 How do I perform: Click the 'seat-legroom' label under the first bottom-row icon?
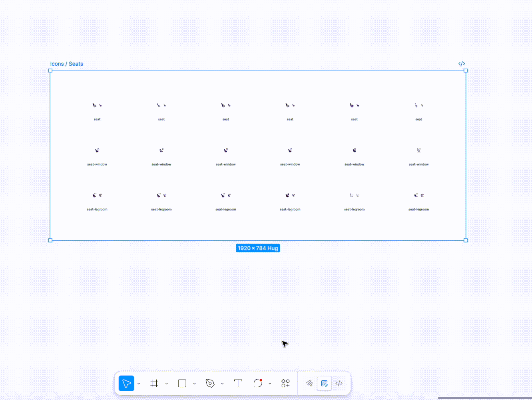pos(97,209)
